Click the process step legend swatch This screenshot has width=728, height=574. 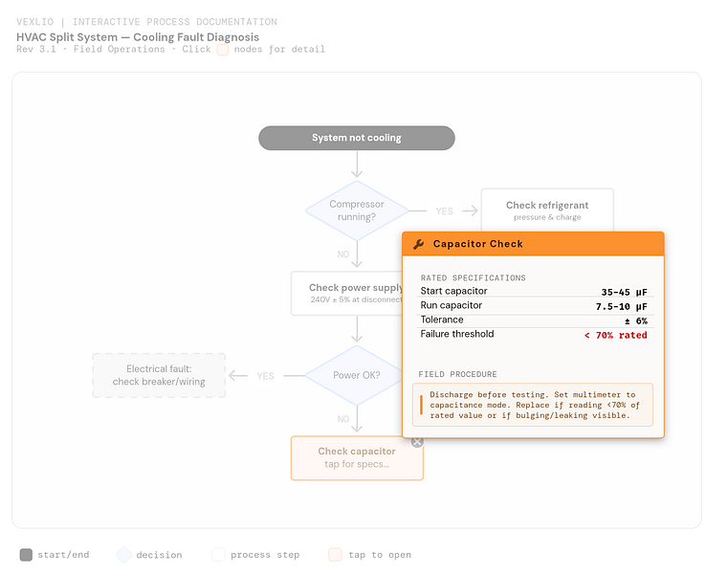(218, 555)
